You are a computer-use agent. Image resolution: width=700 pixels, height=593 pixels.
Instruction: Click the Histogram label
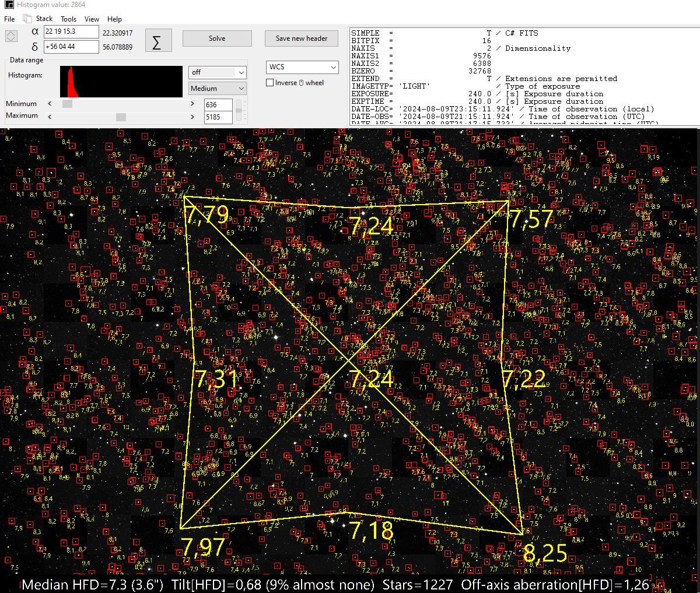[x=25, y=75]
